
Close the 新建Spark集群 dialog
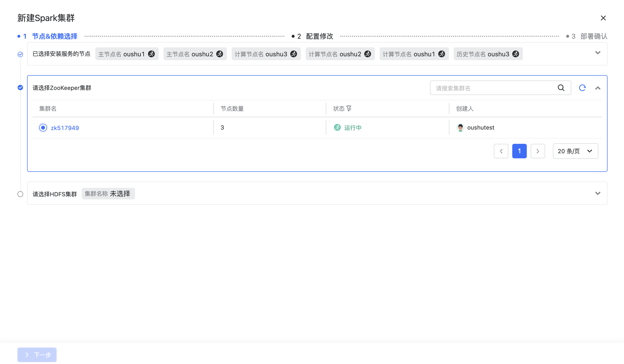pyautogui.click(x=603, y=18)
